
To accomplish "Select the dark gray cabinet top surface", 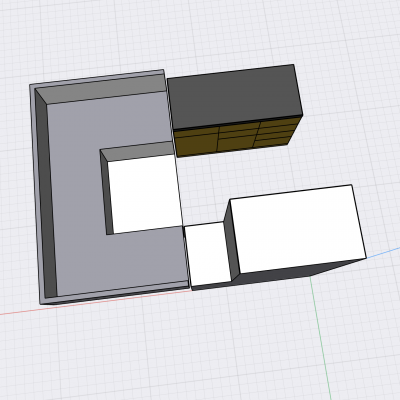I will point(235,96).
